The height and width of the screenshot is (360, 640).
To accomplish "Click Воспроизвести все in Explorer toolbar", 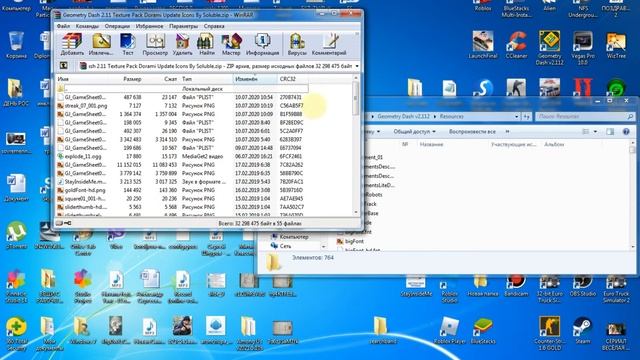I will click(x=472, y=131).
